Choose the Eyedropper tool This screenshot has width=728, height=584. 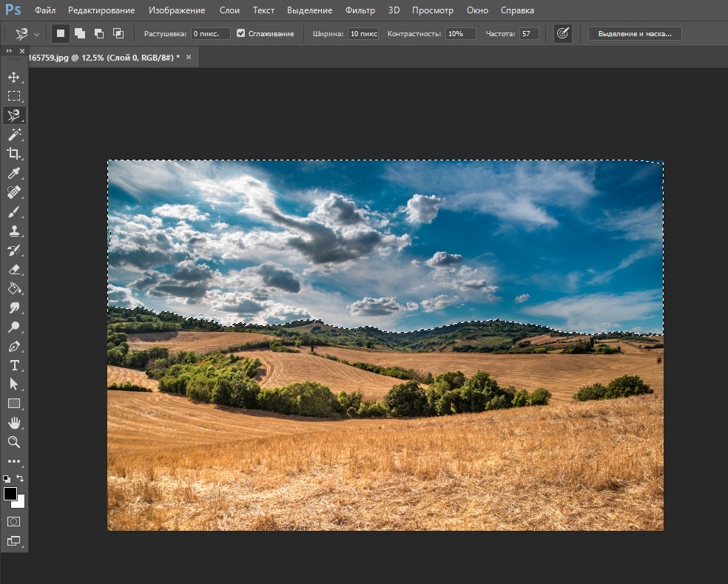click(14, 173)
